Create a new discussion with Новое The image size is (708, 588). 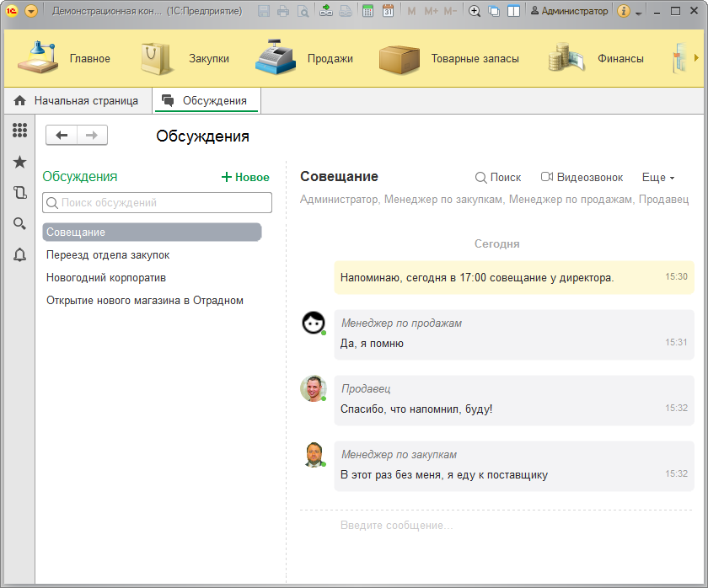coord(245,177)
